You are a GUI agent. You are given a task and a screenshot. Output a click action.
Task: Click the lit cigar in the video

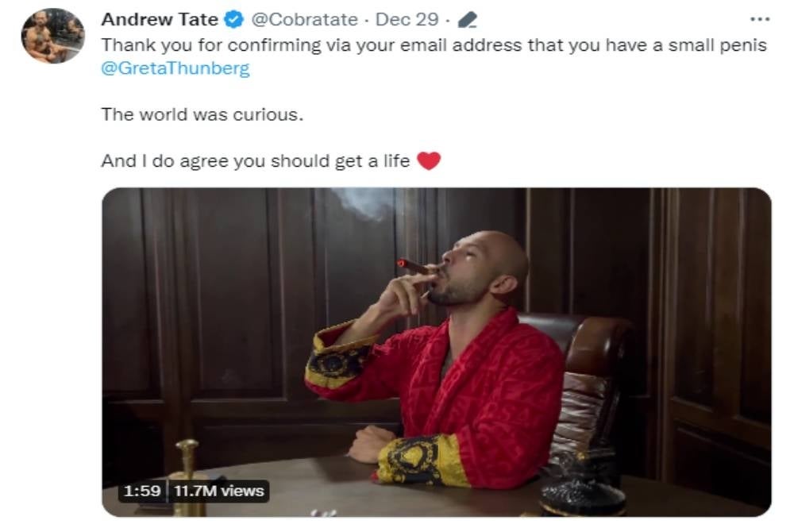click(x=416, y=267)
